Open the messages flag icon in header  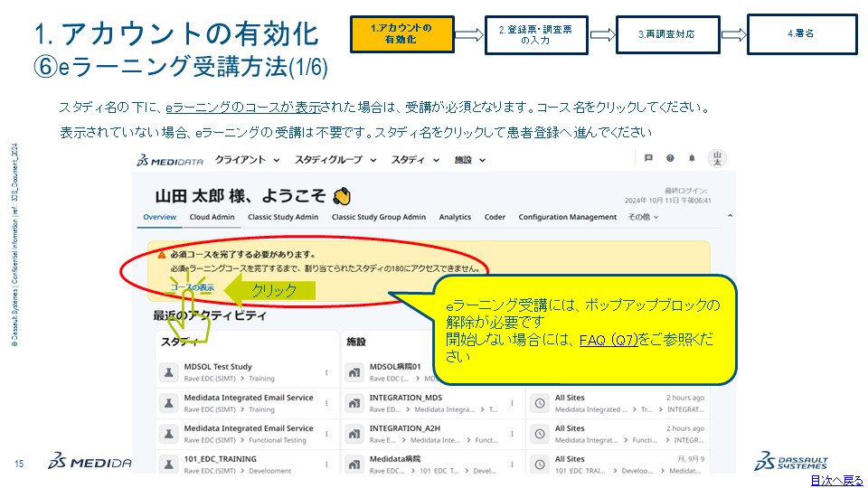(648, 158)
